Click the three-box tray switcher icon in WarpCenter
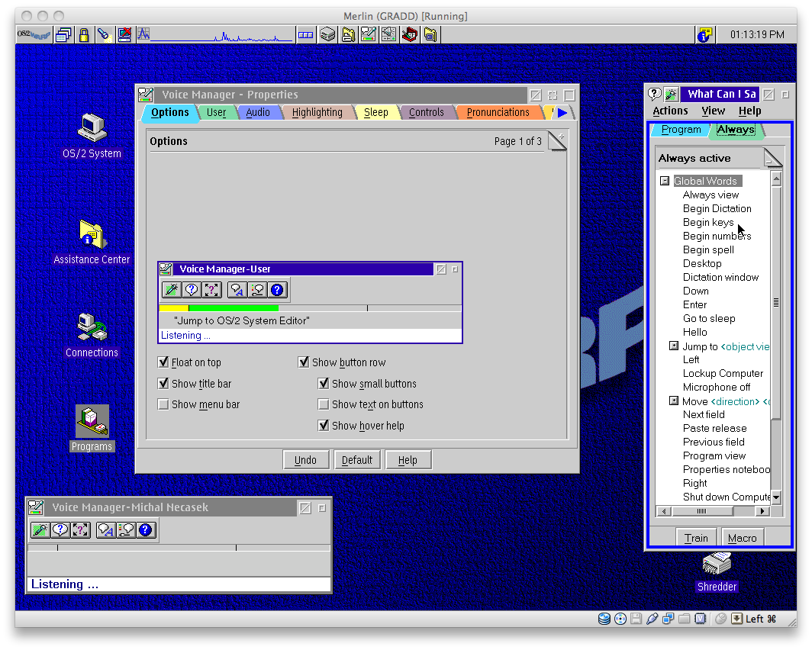The image size is (812, 650). pyautogui.click(x=305, y=34)
